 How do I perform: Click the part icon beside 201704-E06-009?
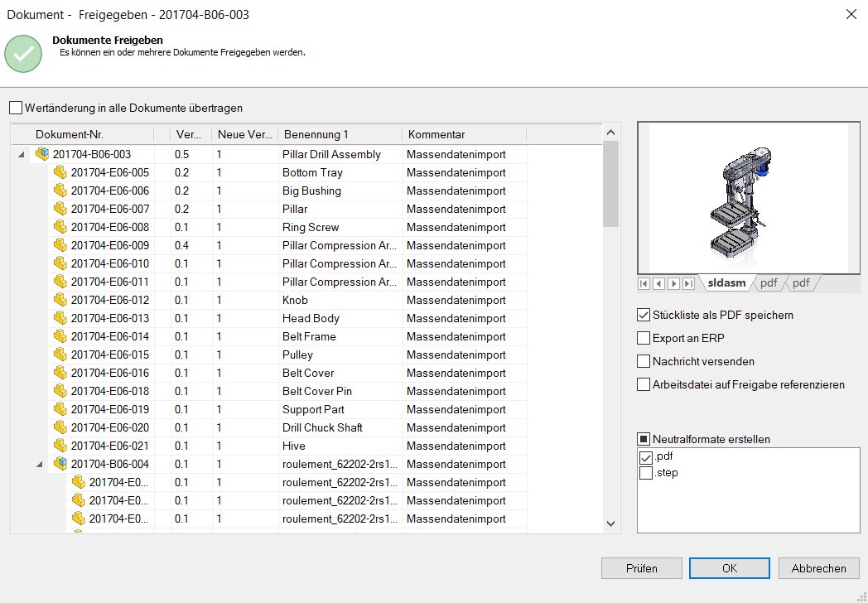tap(60, 245)
